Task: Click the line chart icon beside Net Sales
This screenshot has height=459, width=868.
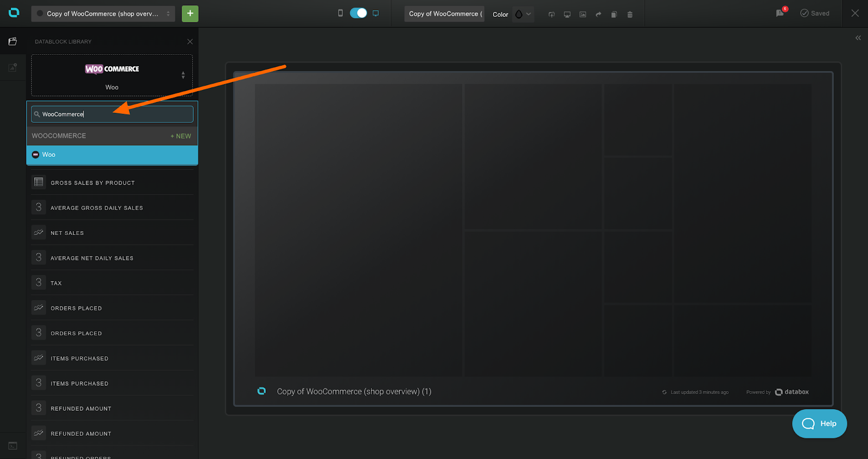Action: [x=39, y=232]
